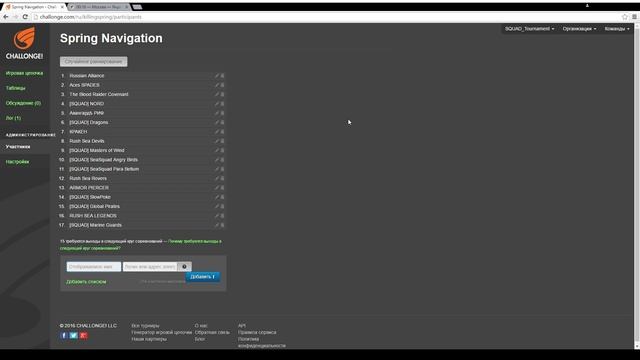The height and width of the screenshot is (360, 640).
Task: Select the КРАКЕН participant row
Action: (142, 132)
